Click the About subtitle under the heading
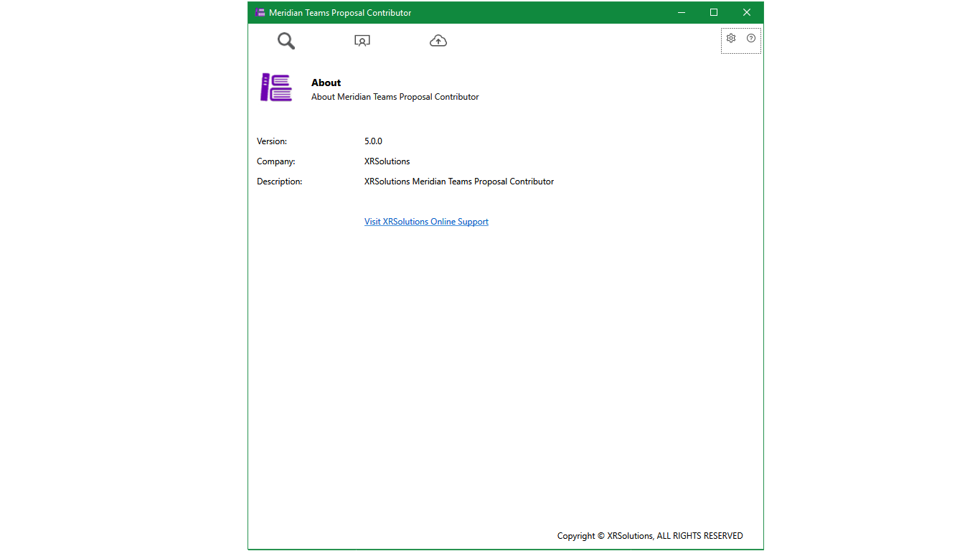Screen dimensions: 980x551 point(395,97)
